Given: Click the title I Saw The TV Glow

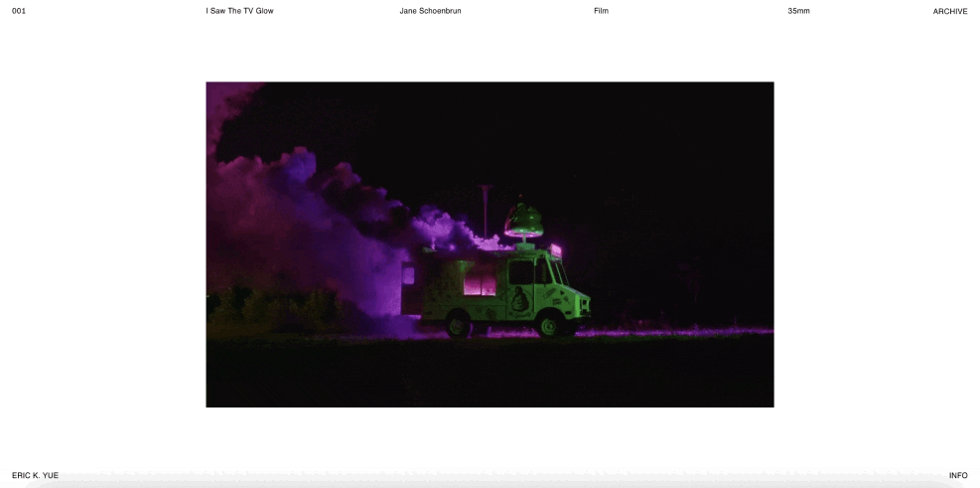Looking at the screenshot, I should click(240, 11).
